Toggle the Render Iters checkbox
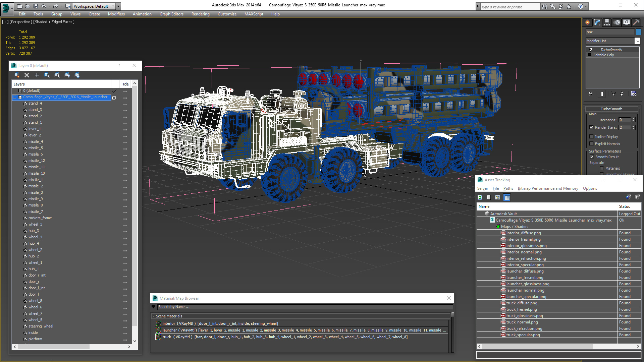The height and width of the screenshot is (362, 644). [x=592, y=127]
